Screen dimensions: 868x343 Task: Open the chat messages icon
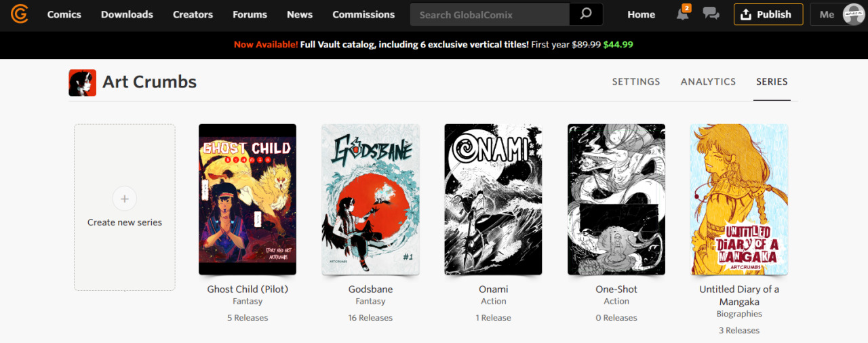(711, 14)
